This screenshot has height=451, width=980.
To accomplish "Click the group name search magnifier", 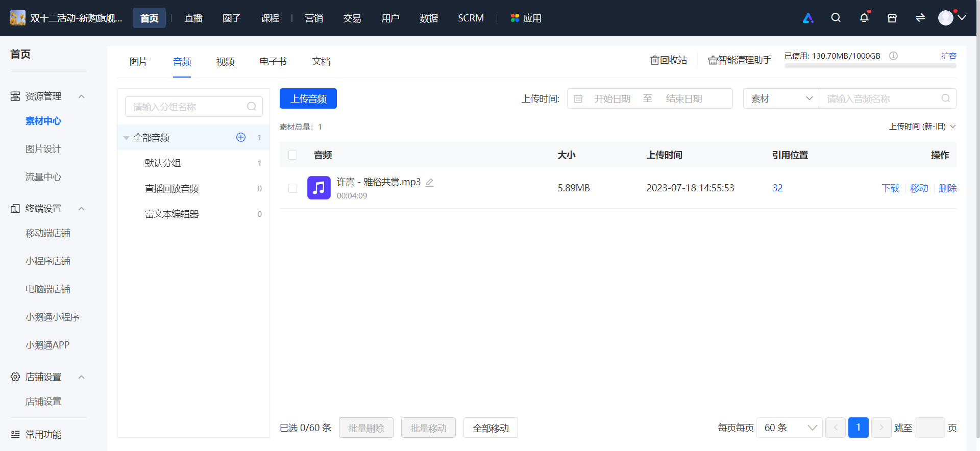I will pos(252,107).
